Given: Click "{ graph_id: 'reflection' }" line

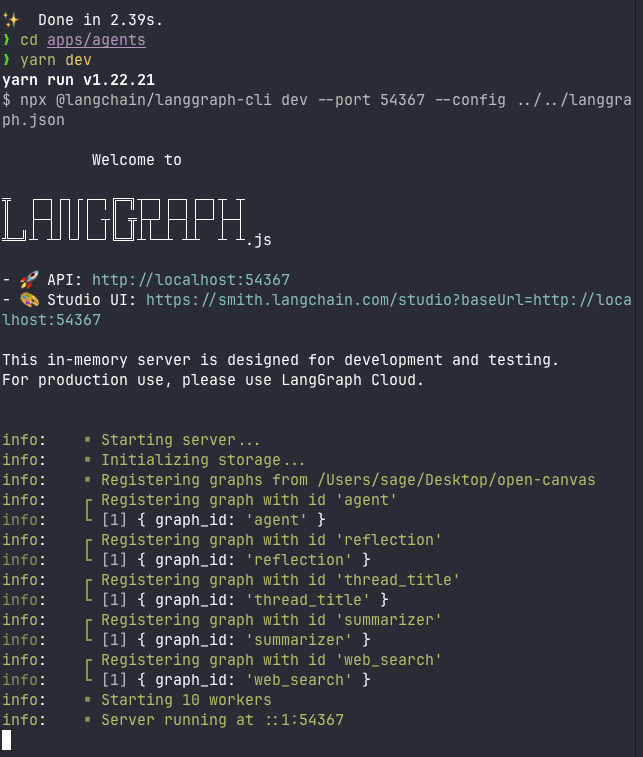Looking at the screenshot, I should [x=254, y=560].
